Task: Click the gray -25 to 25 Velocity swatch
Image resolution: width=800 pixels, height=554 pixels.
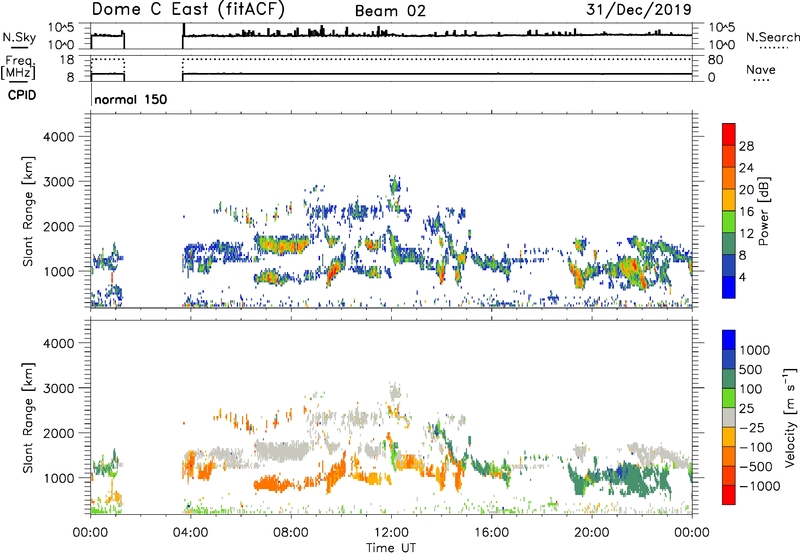Action: point(729,417)
